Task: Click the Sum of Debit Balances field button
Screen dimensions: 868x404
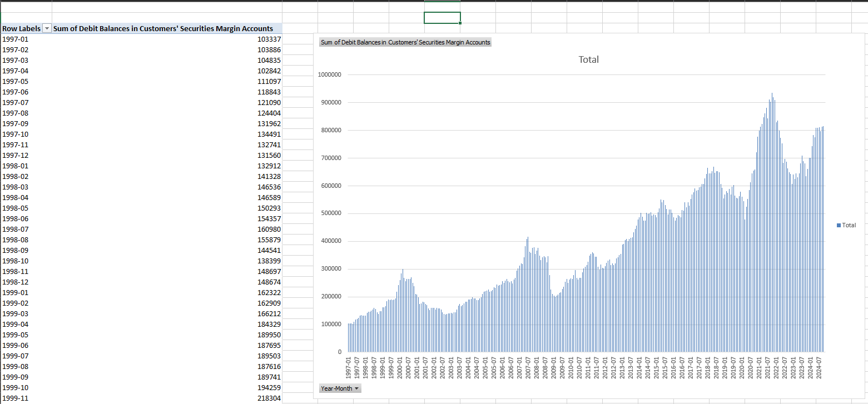Action: 404,42
